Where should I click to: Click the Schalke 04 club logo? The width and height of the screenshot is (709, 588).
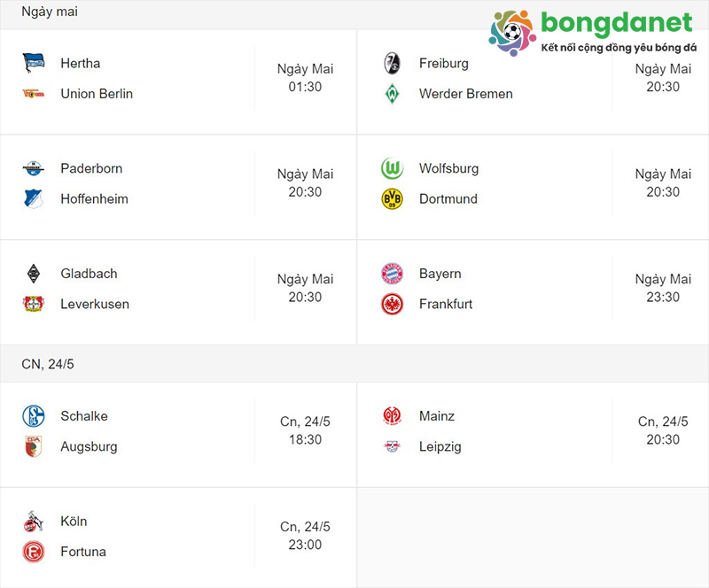[x=34, y=415]
